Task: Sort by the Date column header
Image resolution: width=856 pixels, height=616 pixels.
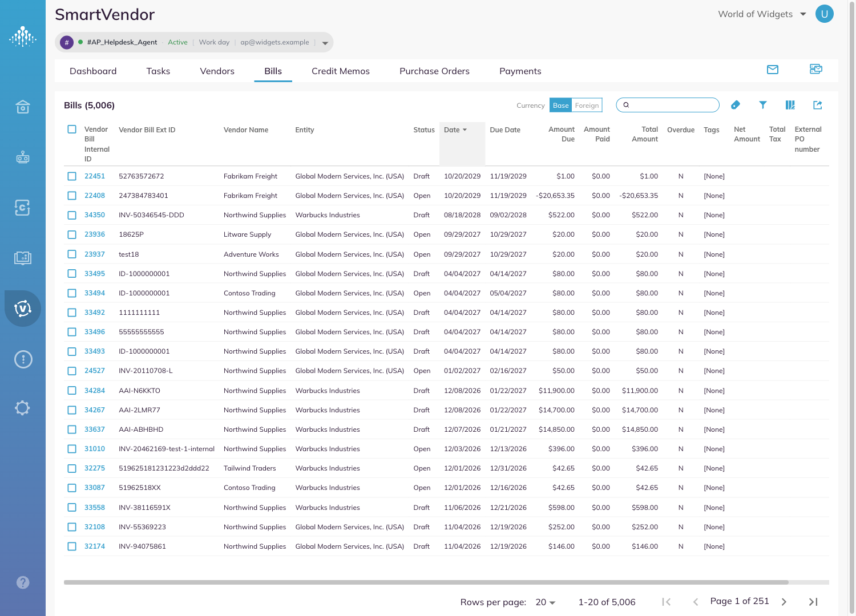Action: tap(455, 130)
